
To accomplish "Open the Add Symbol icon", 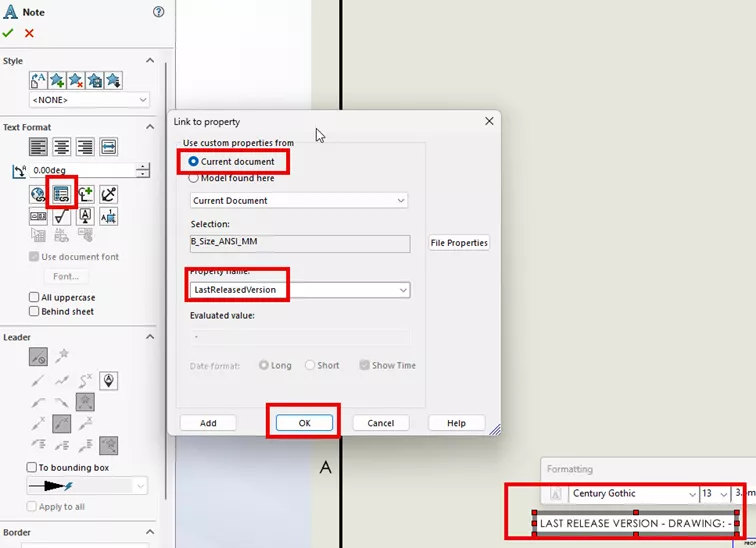I will click(x=85, y=194).
